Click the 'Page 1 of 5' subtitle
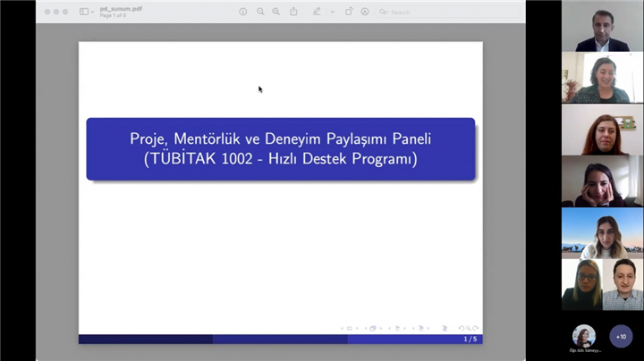This screenshot has width=644, height=361. [x=113, y=15]
